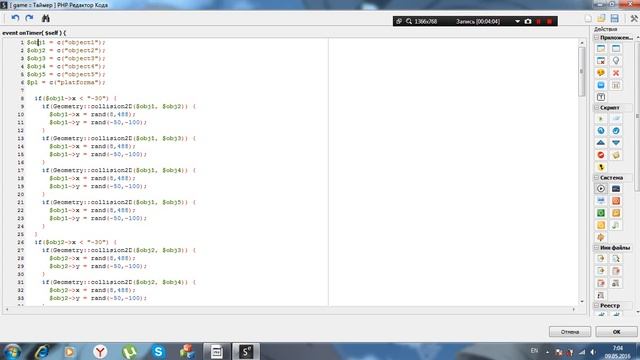Select the file with magnifier icon

(616, 258)
